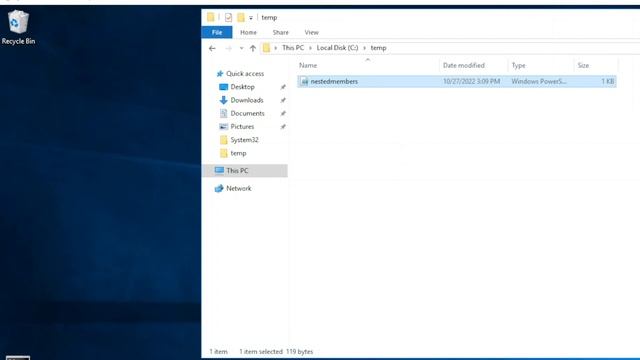Click the This PC computer icon
The image size is (640, 360).
coord(219,171)
